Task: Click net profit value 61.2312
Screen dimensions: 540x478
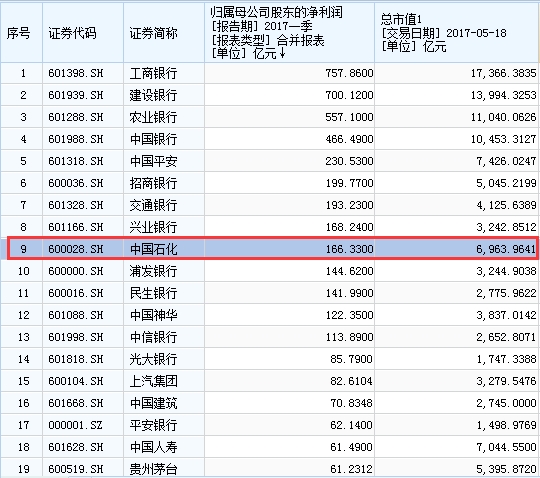Action: pos(351,469)
